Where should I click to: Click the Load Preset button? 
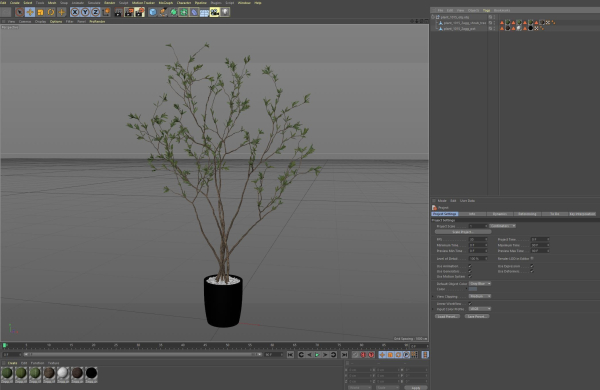point(447,317)
